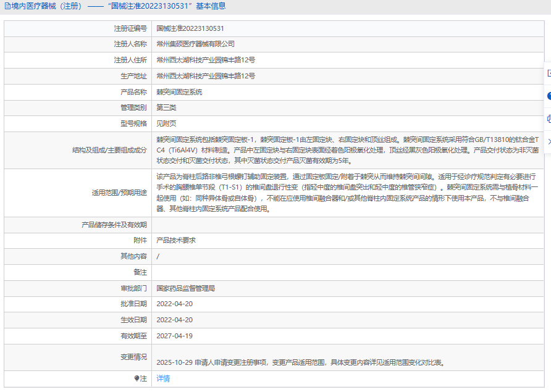The width and height of the screenshot is (551, 392).
Task: Click the 备注 label
Action: 140,272
